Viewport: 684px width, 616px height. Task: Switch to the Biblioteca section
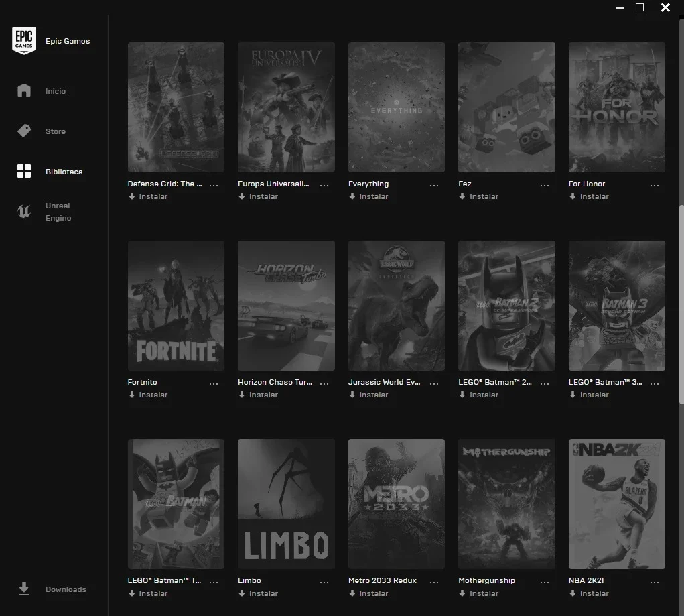click(x=64, y=172)
